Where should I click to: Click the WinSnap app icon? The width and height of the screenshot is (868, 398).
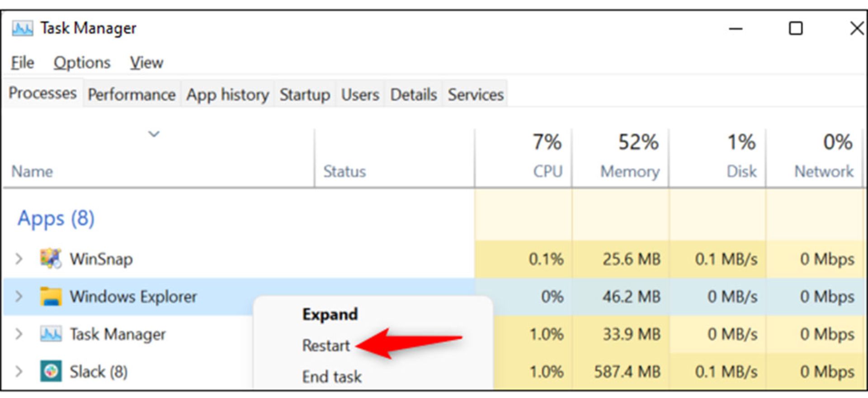(x=51, y=258)
